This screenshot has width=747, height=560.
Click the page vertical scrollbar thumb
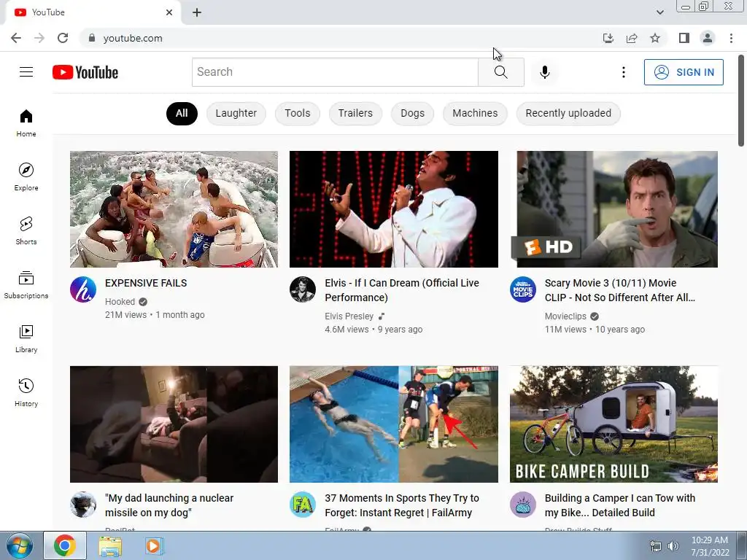pyautogui.click(x=741, y=101)
